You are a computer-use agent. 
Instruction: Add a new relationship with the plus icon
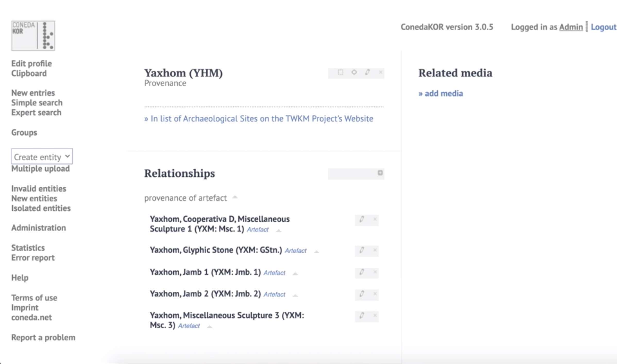tap(380, 173)
